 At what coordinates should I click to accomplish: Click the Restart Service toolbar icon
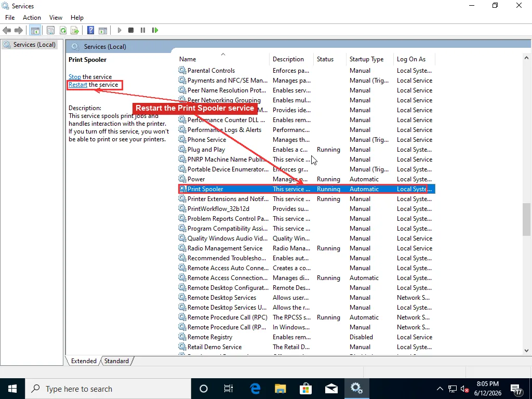click(155, 30)
